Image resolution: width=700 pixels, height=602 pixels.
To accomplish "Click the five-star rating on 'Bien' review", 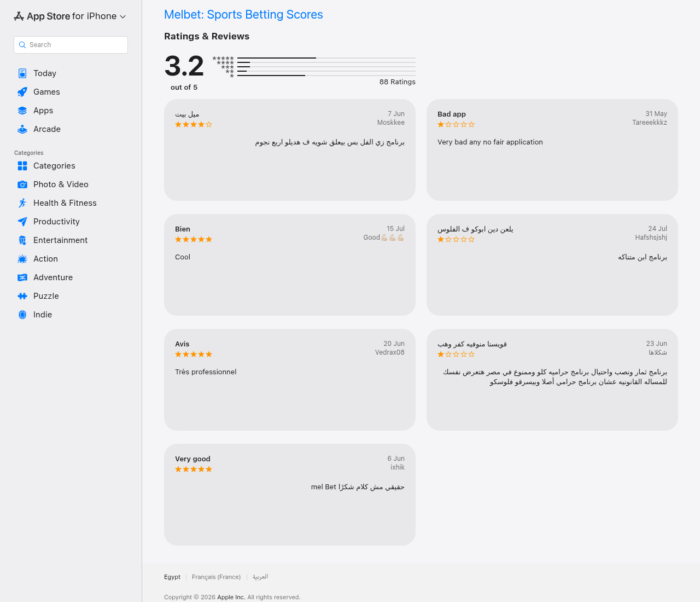I will click(194, 240).
